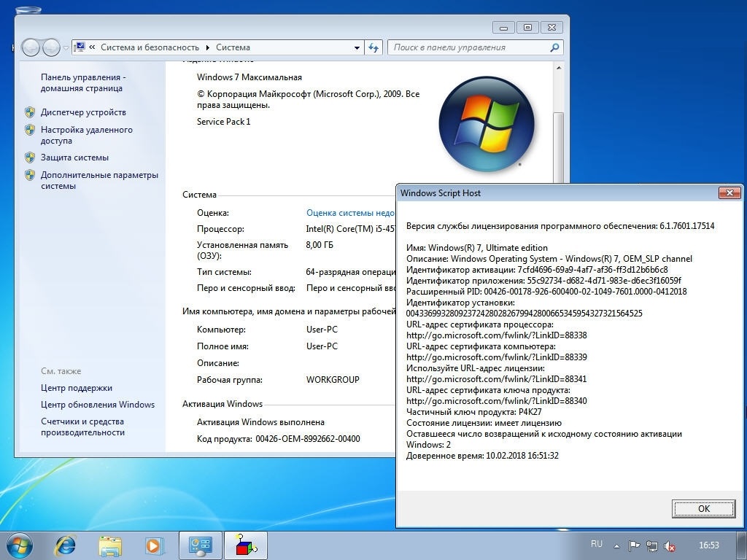Expand the address bar history dropdown
The width and height of the screenshot is (747, 560).
pyautogui.click(x=357, y=47)
